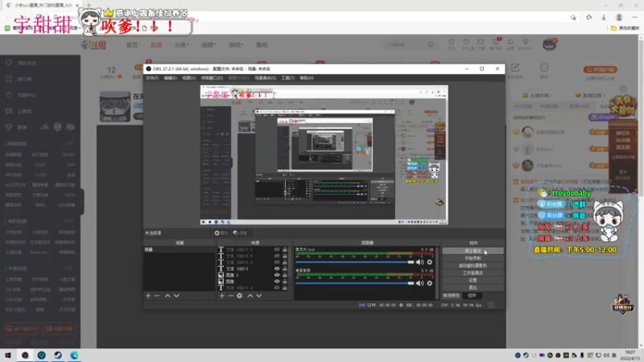Open source properties gear in Sources toolbar

point(239,295)
